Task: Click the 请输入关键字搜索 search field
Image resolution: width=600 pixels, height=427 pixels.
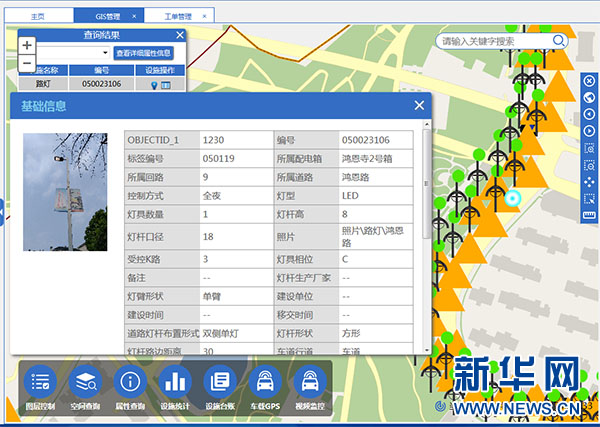Action: pos(496,41)
